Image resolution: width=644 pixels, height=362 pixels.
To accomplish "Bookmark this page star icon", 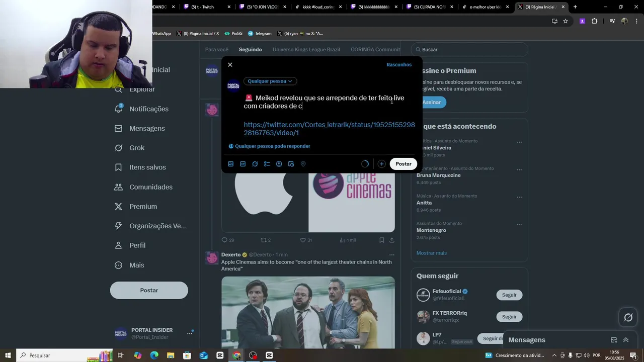I will pos(566,21).
